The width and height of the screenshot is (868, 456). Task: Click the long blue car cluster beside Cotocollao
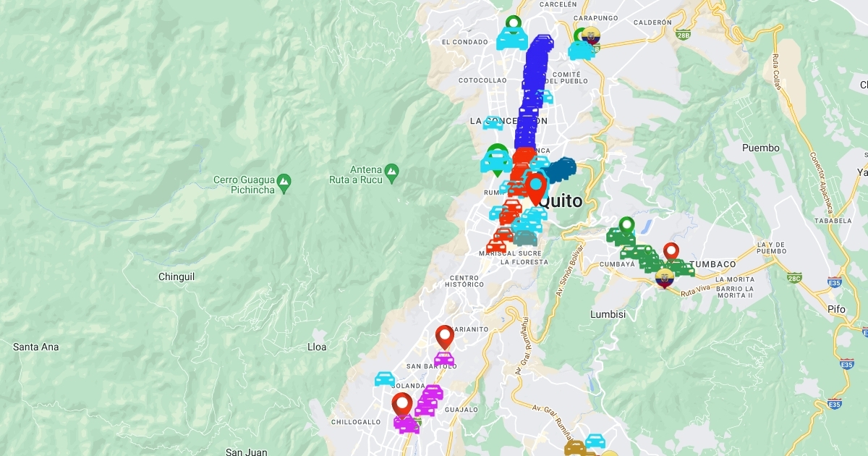click(x=532, y=92)
